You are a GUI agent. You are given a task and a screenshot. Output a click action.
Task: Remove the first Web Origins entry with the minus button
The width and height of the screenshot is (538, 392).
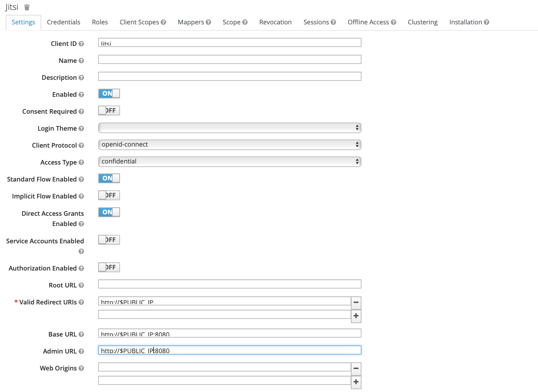pos(356,369)
